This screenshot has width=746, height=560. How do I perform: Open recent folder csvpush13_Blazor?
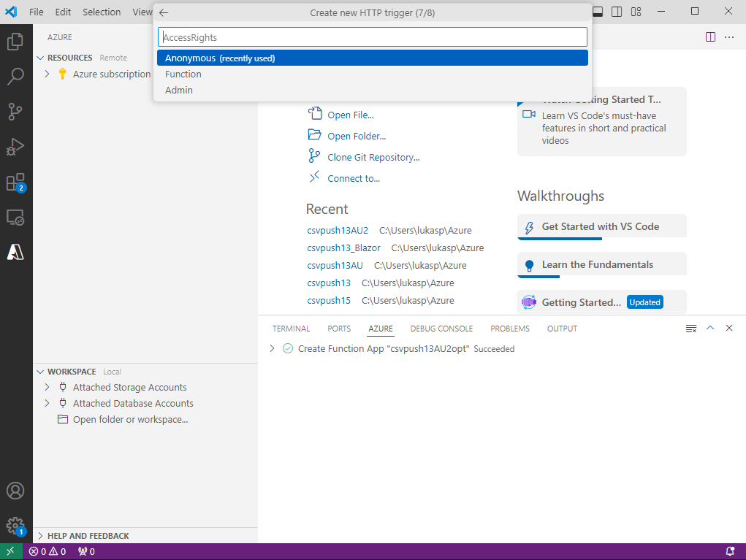(x=343, y=248)
